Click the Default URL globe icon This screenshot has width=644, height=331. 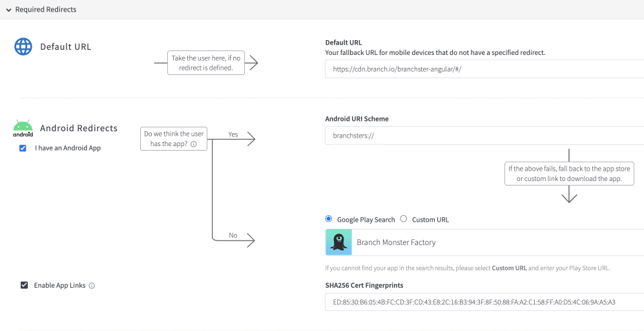coord(23,47)
